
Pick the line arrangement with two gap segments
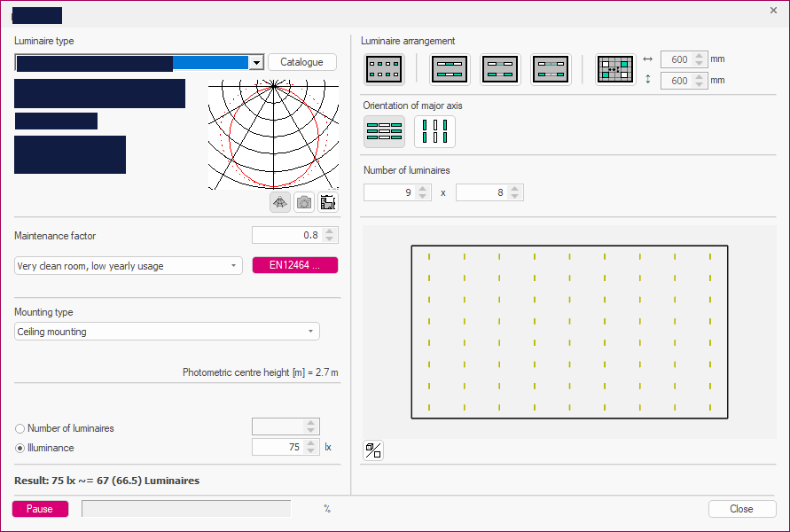[x=551, y=69]
